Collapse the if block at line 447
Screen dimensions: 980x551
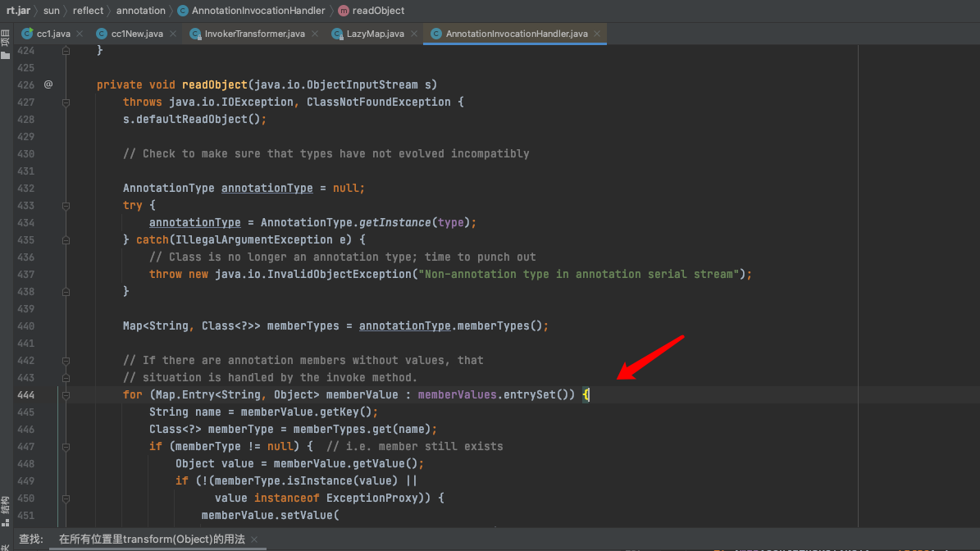66,447
